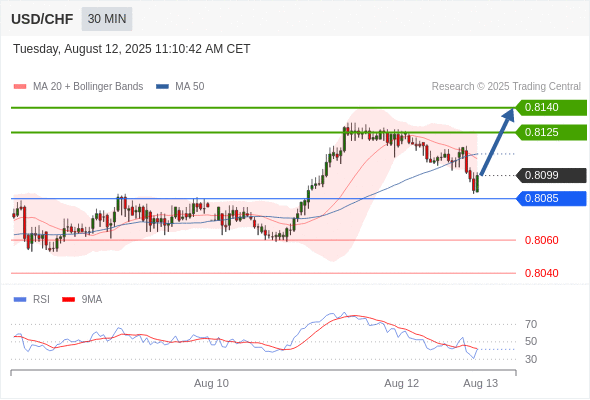Click the 0.8060 support level label
The image size is (590, 400).
[x=541, y=240]
